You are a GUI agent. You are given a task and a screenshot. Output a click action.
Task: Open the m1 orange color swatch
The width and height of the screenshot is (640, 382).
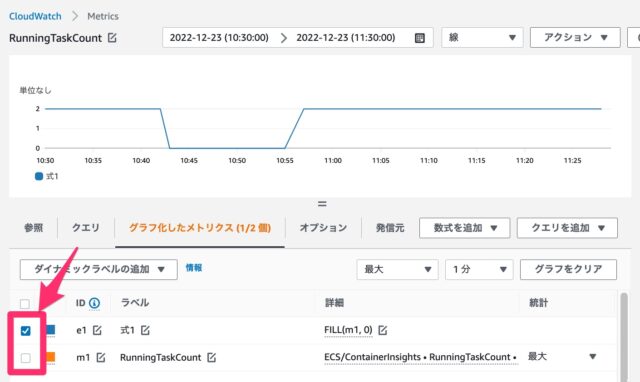51,357
